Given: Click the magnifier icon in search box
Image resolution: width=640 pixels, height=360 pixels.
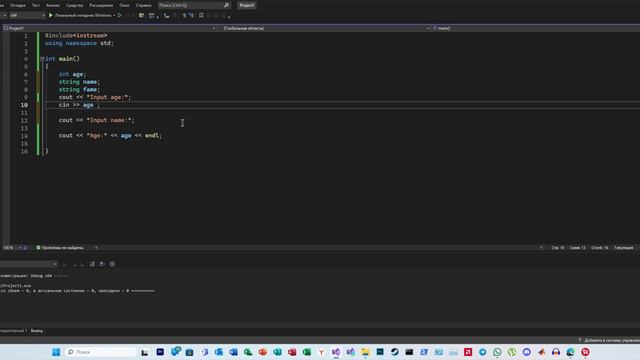Looking at the screenshot, I should click(x=226, y=5).
